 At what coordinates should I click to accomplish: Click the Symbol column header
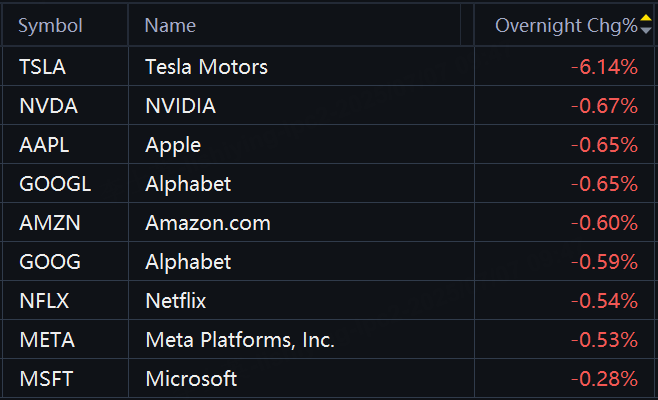(50, 26)
